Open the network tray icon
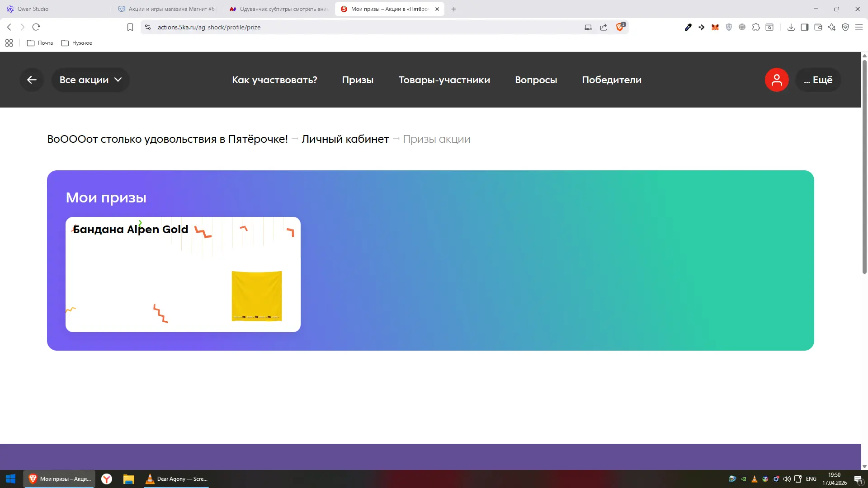868x488 pixels. click(x=798, y=479)
